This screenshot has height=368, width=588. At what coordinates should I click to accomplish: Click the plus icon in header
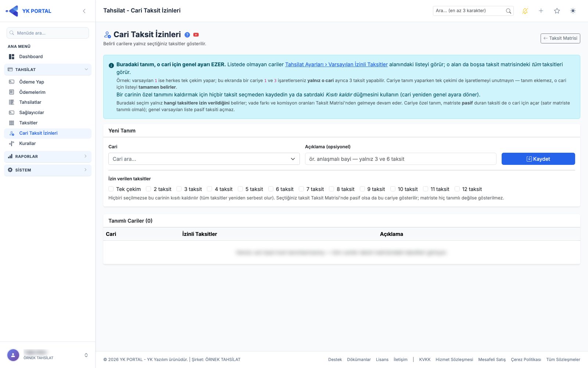[541, 11]
